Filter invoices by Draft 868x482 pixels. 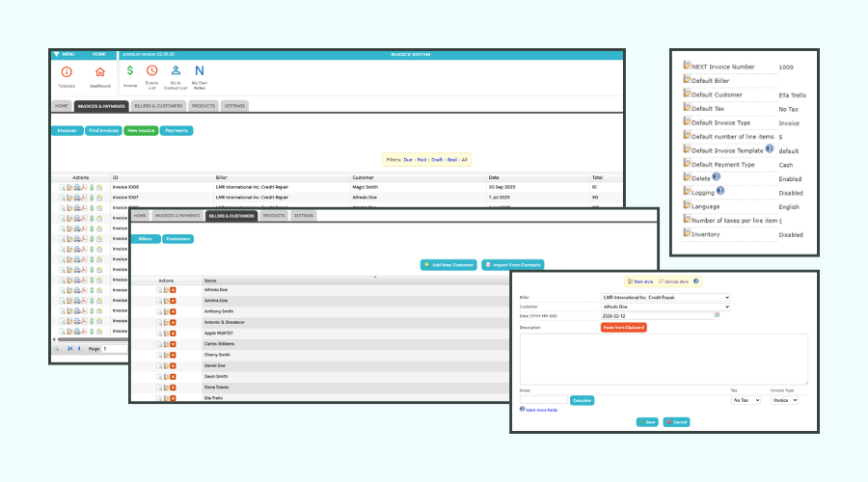tap(437, 160)
